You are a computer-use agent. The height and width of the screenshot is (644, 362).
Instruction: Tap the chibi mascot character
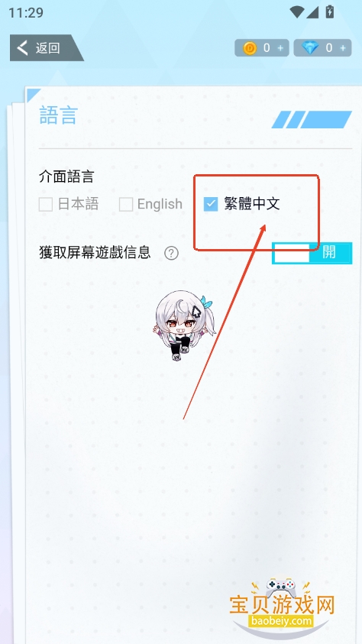[184, 325]
